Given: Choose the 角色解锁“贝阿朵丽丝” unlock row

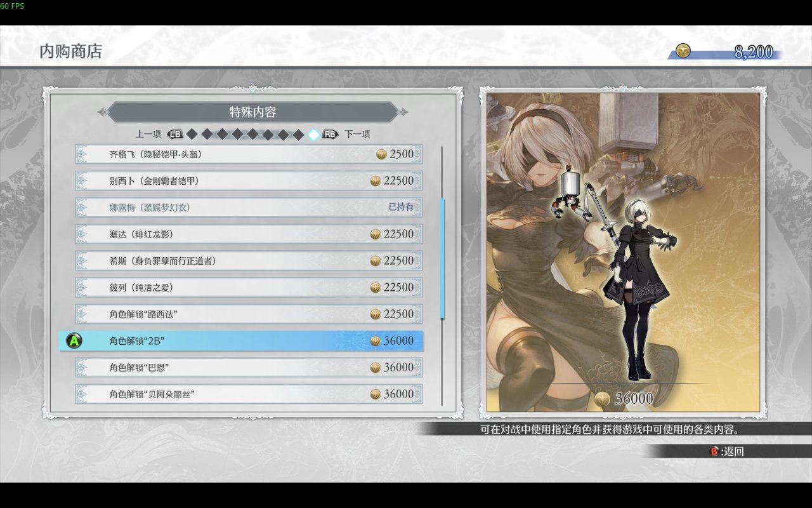Looking at the screenshot, I should [x=249, y=394].
